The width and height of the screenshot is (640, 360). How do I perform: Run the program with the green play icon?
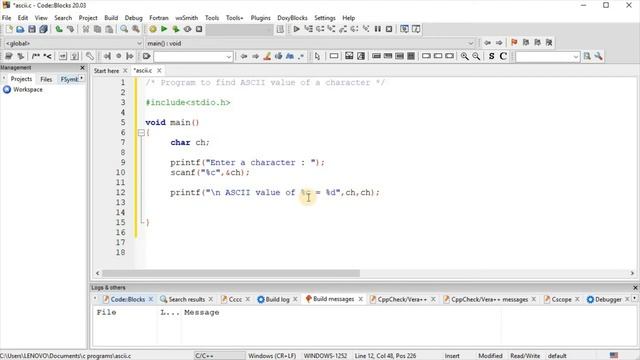pos(164,29)
